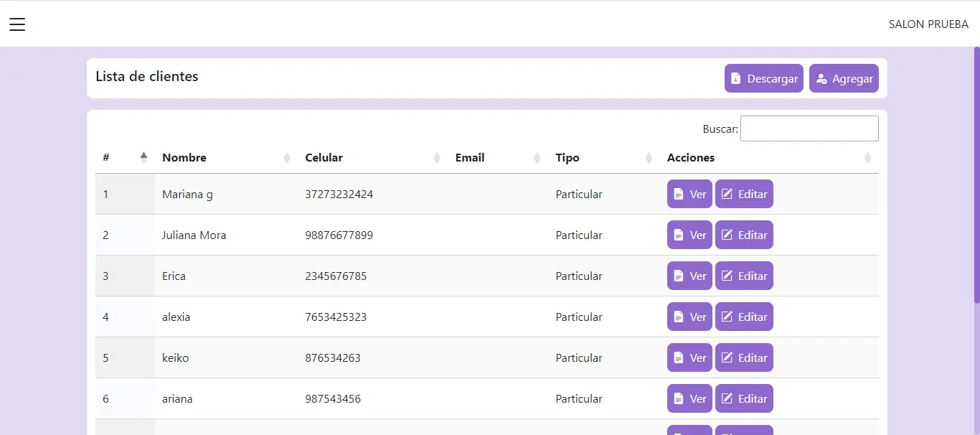
Task: Sort table by Celular column
Action: [x=372, y=158]
